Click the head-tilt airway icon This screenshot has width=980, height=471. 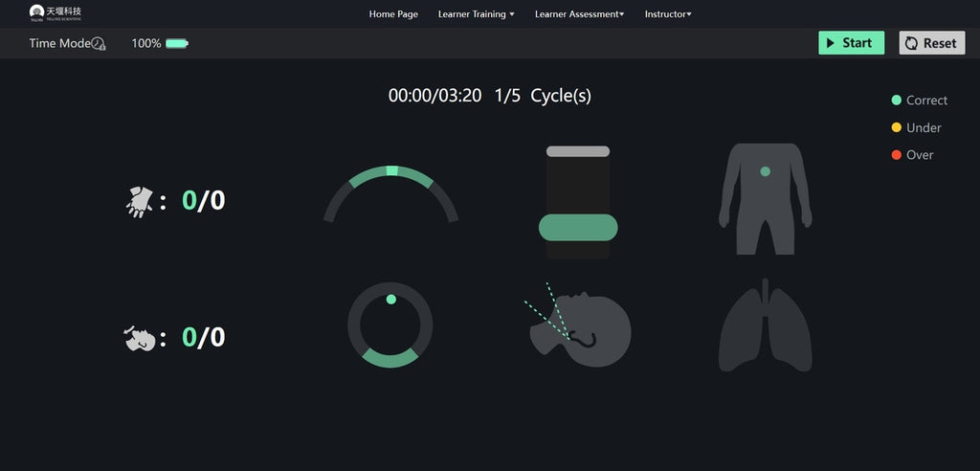[579, 326]
